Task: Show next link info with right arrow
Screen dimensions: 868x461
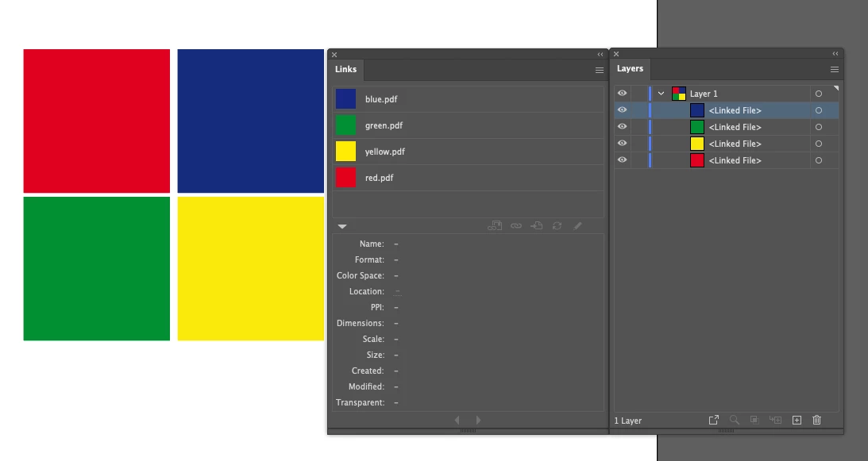Action: tap(478, 420)
